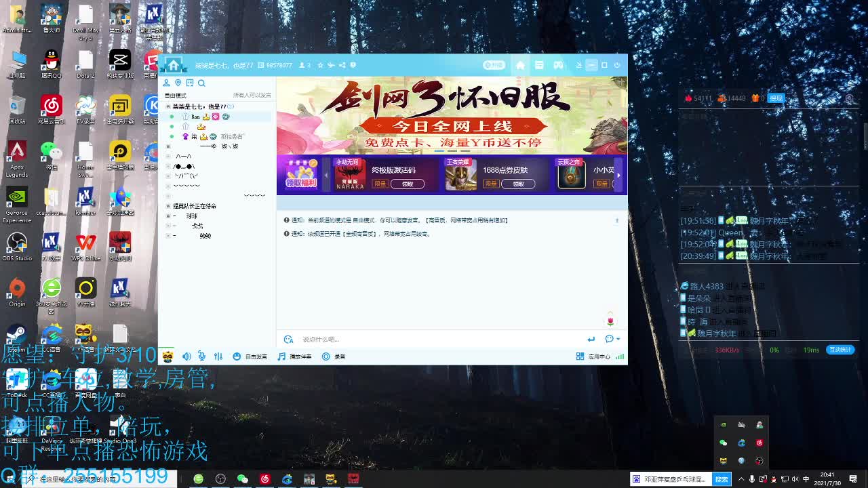This screenshot has width=868, height=488.
Task: Open the list view tab in YY title bar
Action: (539, 65)
